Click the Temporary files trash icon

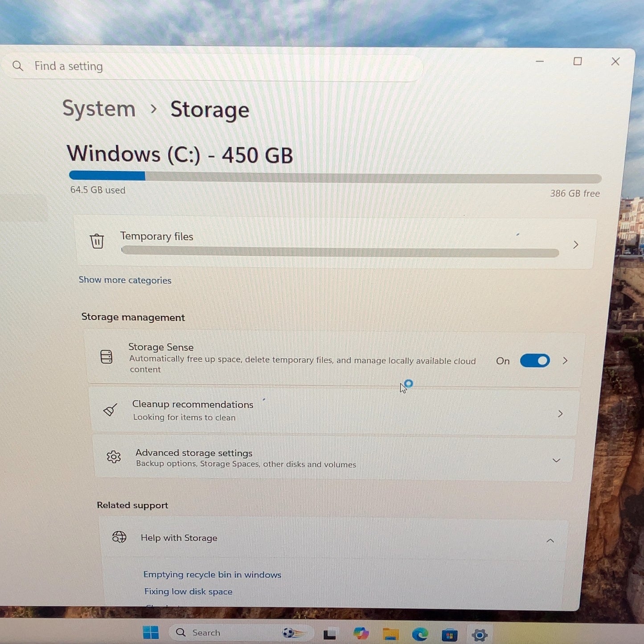pyautogui.click(x=97, y=241)
